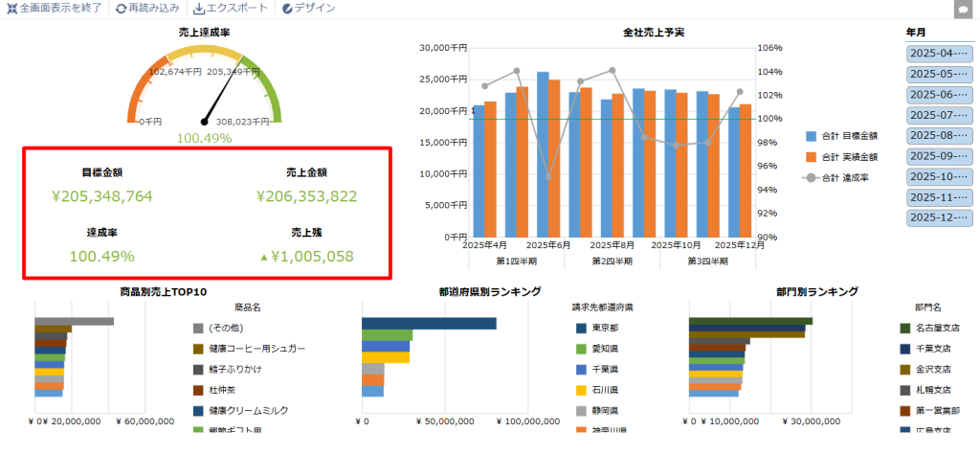This screenshot has height=455, width=980.
Task: Click the 2025年8月 x-axis label
Action: coord(612,245)
